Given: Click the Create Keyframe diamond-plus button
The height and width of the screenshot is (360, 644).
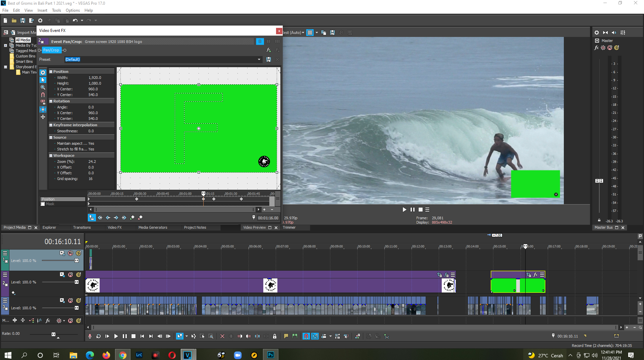Looking at the screenshot, I should (x=132, y=218).
